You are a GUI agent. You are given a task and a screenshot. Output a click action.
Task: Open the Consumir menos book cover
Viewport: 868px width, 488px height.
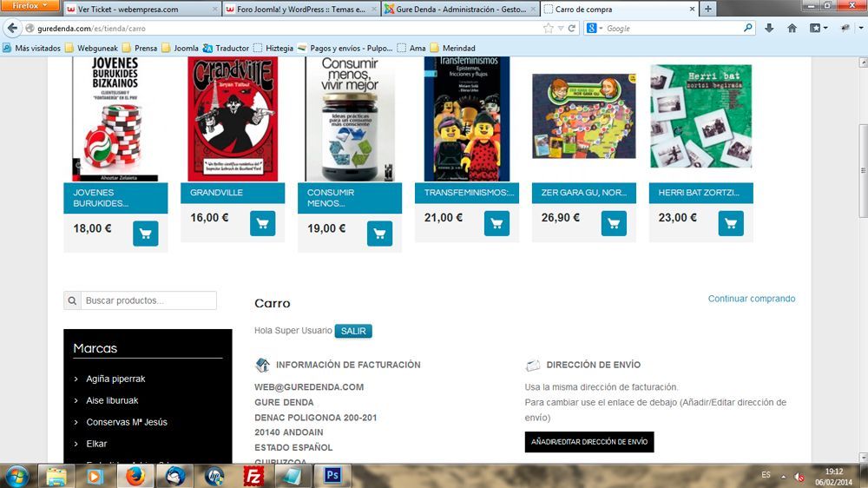click(350, 119)
